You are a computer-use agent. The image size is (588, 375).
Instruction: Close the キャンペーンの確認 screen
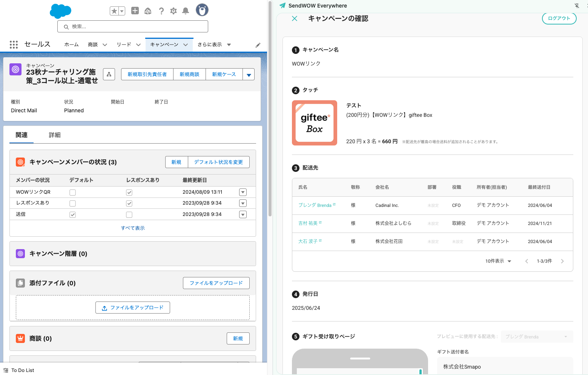click(295, 18)
